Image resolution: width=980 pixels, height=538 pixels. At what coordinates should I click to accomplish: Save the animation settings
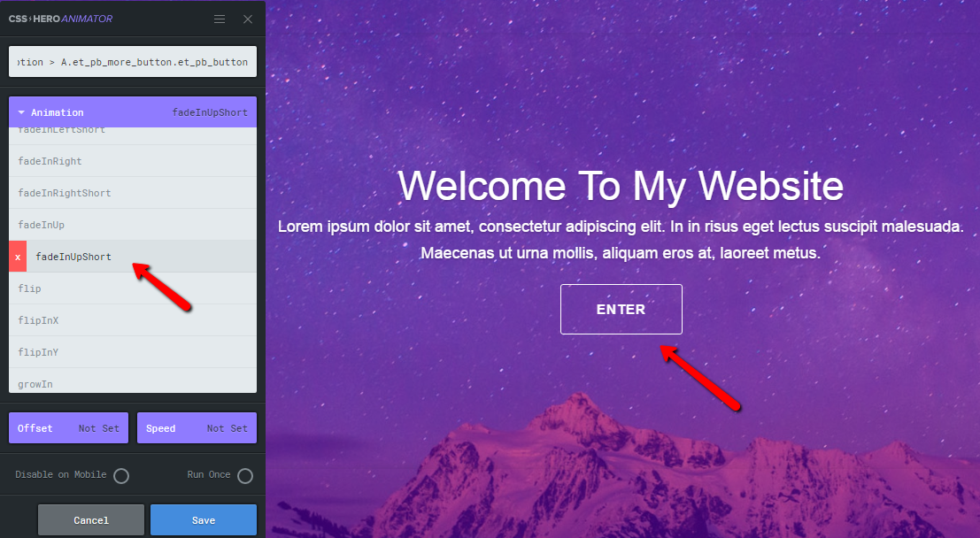204,520
